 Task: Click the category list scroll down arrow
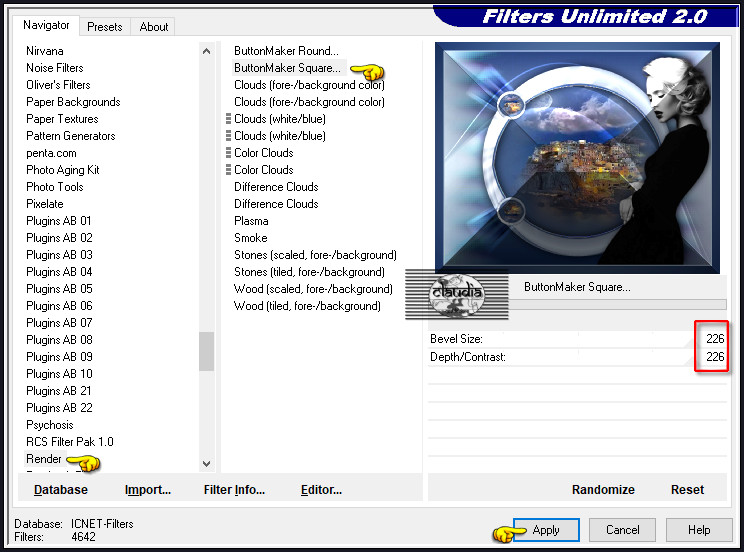[x=206, y=464]
